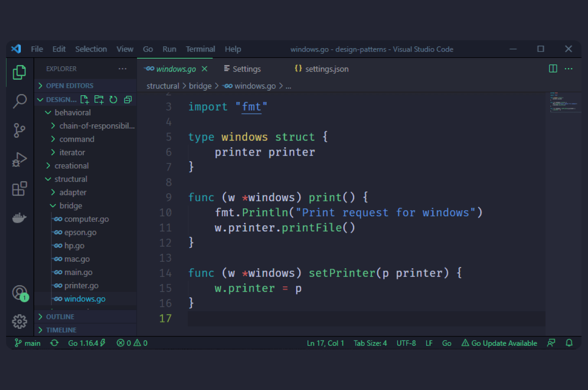
Task: Open the Extensions view
Action: 20,188
